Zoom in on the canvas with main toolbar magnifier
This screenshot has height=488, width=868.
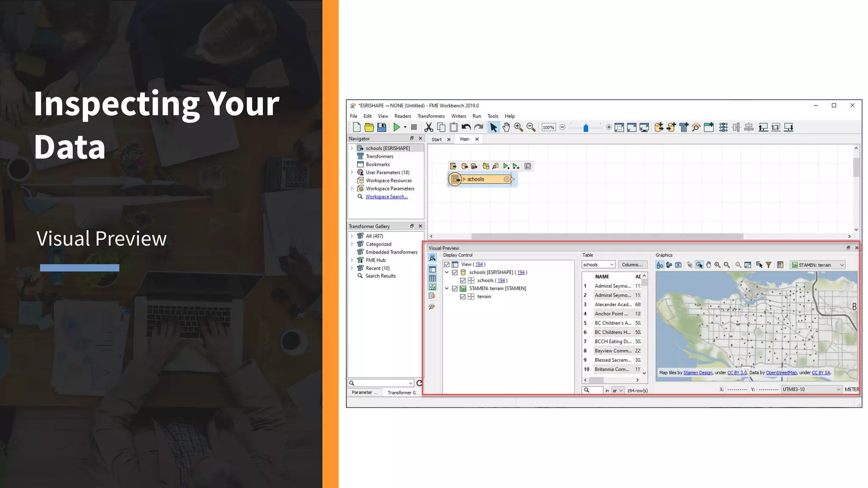click(518, 128)
